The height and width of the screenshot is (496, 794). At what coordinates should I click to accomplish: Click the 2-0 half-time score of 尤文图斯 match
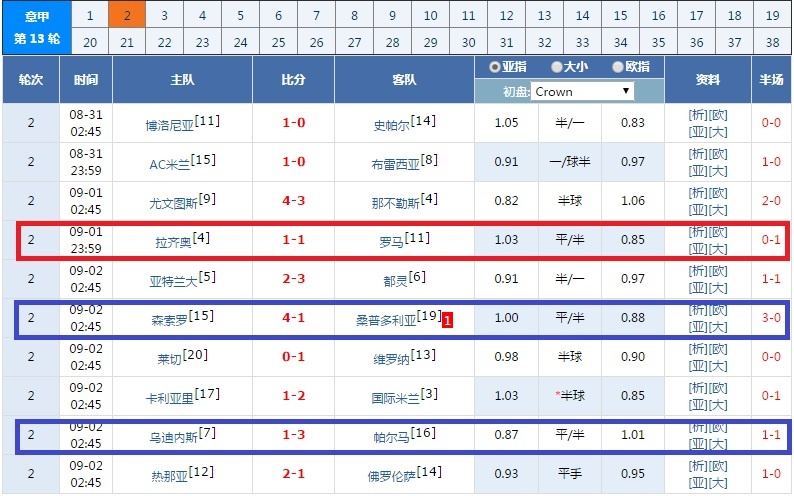pyautogui.click(x=771, y=200)
